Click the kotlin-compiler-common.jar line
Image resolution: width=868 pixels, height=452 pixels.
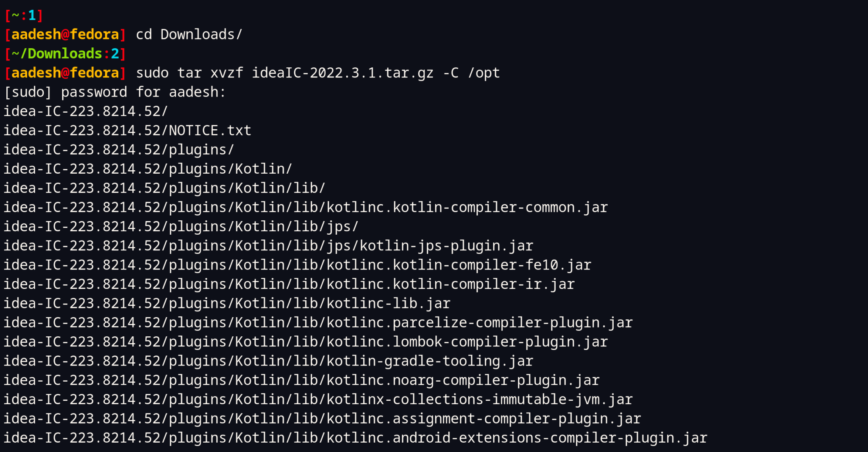pos(306,207)
